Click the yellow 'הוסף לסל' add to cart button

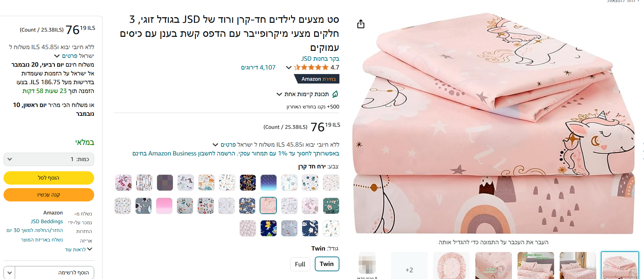point(49,178)
